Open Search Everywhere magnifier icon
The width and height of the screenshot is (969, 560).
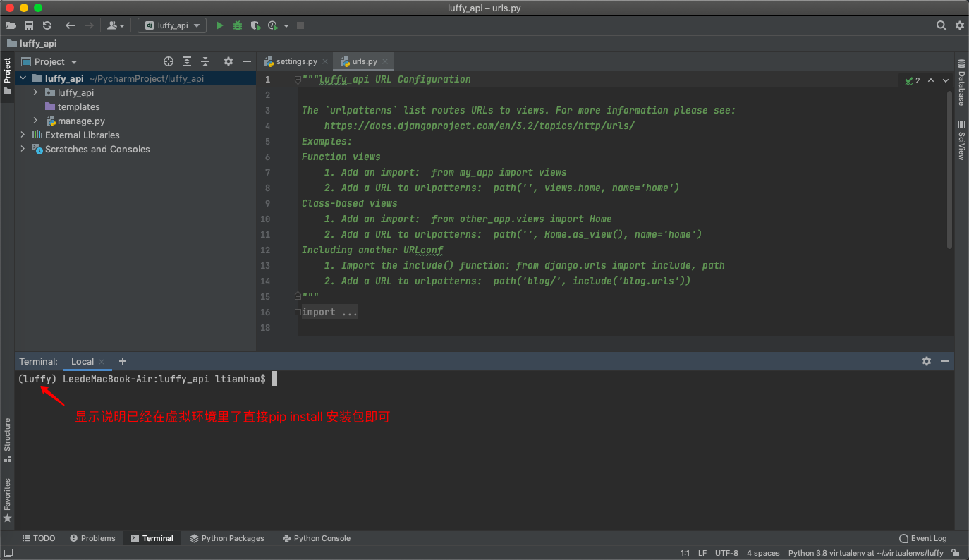click(x=941, y=25)
